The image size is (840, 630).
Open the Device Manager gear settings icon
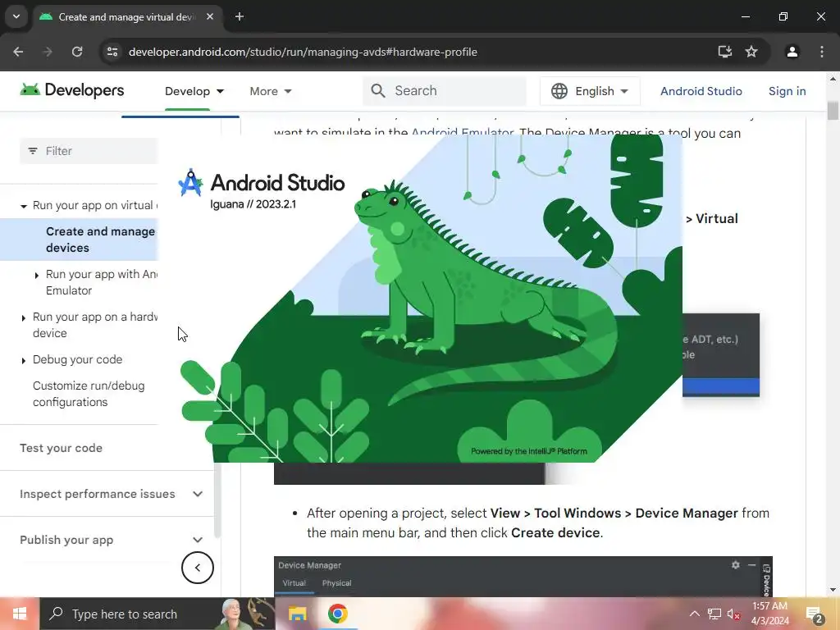pyautogui.click(x=736, y=565)
